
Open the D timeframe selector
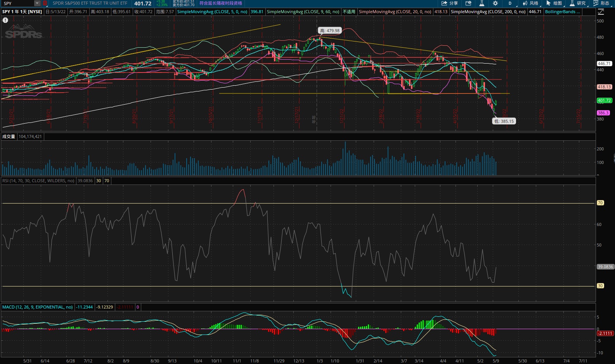point(510,3)
